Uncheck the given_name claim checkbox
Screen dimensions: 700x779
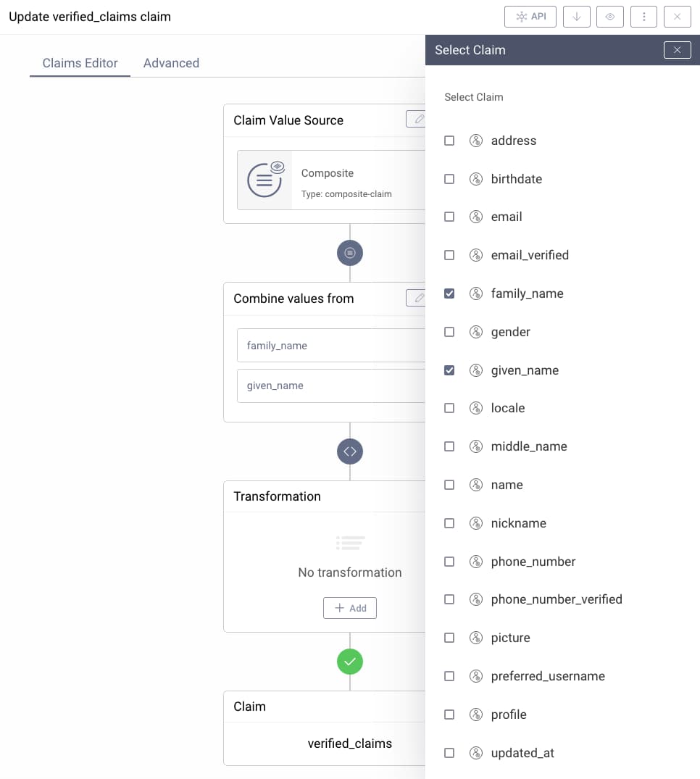[449, 370]
